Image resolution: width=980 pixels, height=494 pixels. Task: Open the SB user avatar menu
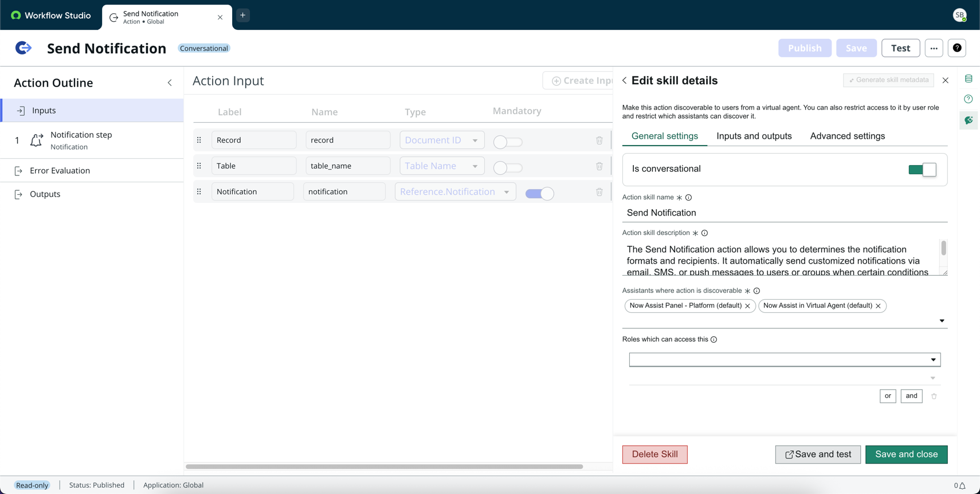point(960,15)
